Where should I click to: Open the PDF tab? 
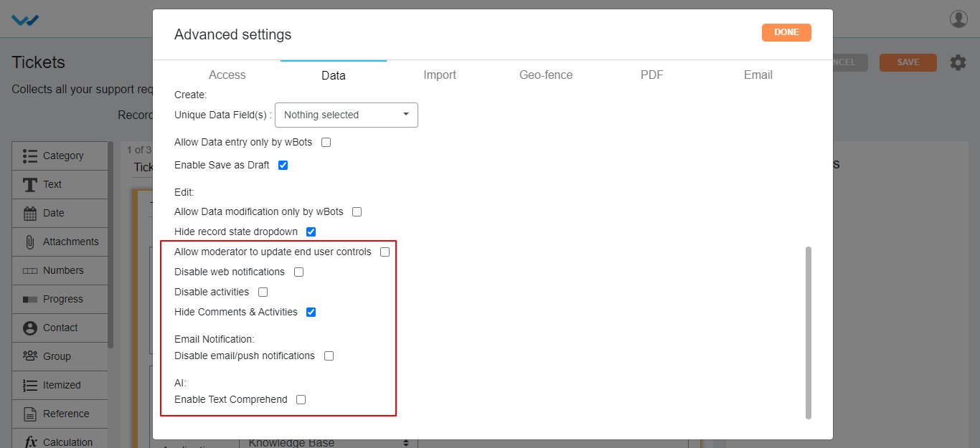pyautogui.click(x=652, y=75)
